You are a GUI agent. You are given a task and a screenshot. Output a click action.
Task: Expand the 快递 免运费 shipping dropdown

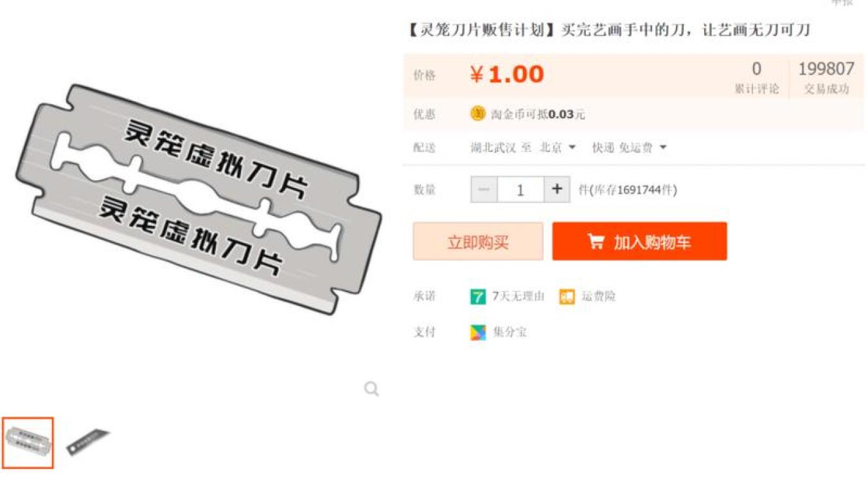(629, 148)
